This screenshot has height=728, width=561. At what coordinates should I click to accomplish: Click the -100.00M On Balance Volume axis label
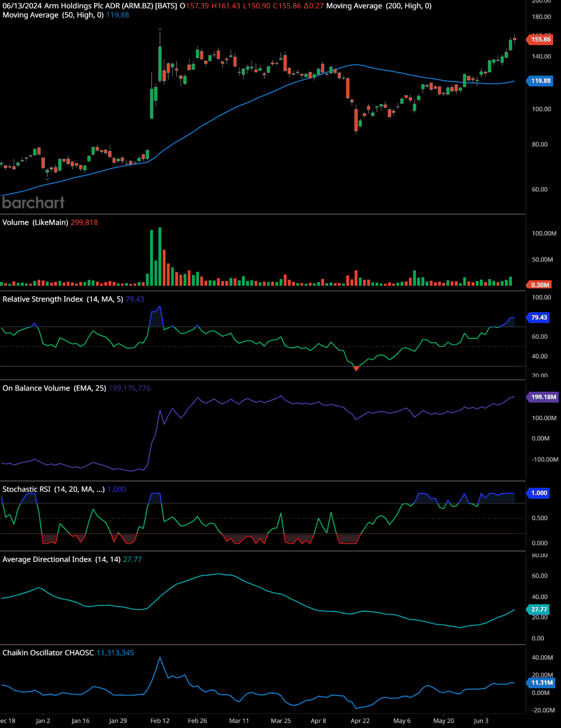tap(545, 459)
